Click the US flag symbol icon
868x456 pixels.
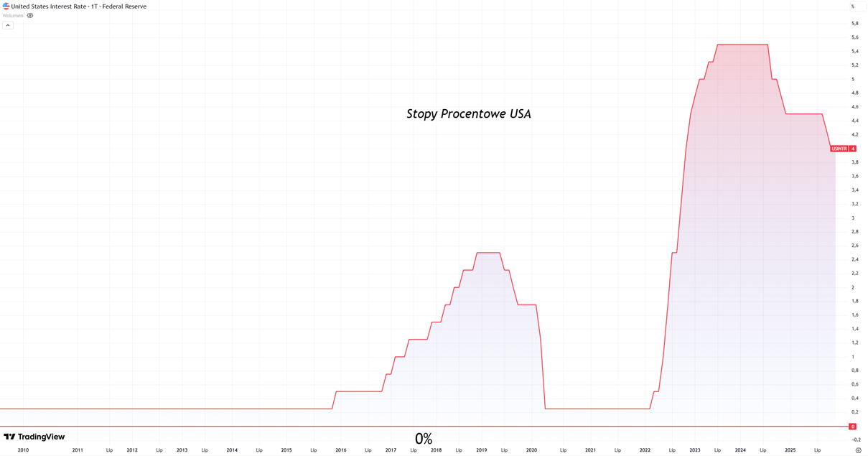click(x=6, y=6)
